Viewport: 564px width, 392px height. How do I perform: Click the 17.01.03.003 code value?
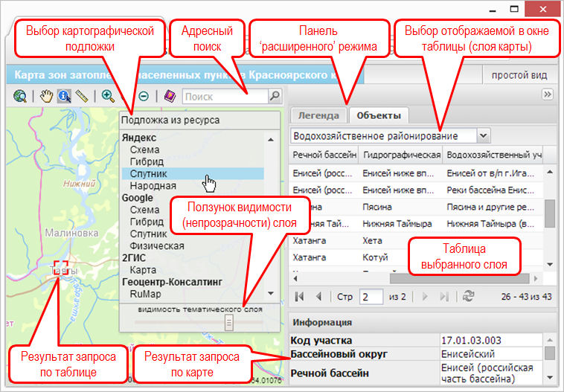click(x=471, y=340)
